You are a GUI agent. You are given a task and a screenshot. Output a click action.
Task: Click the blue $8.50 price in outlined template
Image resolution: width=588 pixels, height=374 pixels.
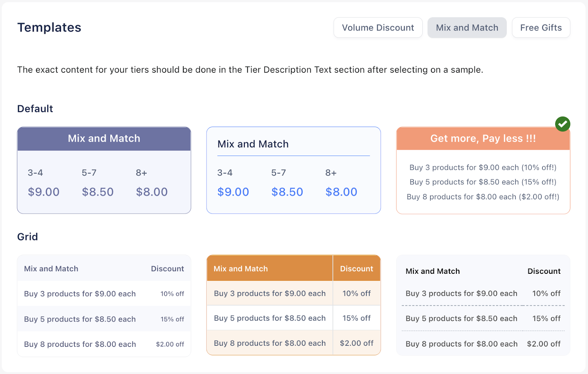(287, 192)
